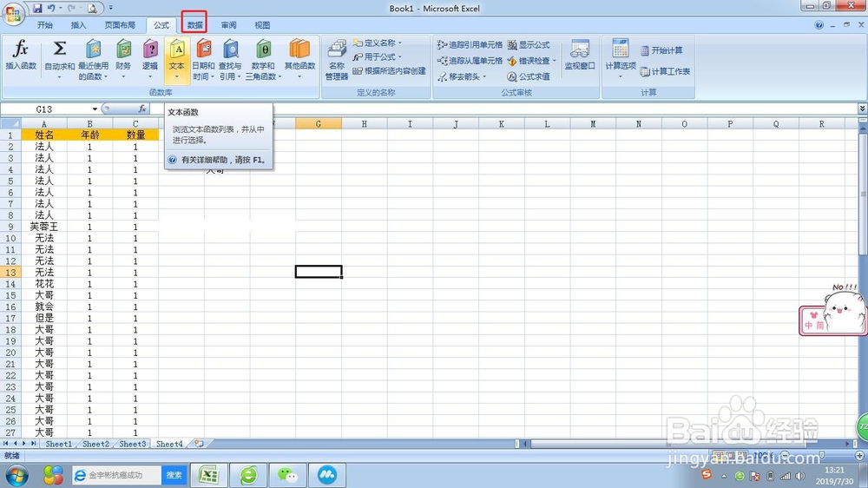Click Save in Quick Access Toolbar
This screenshot has width=868, height=488.
coord(37,8)
